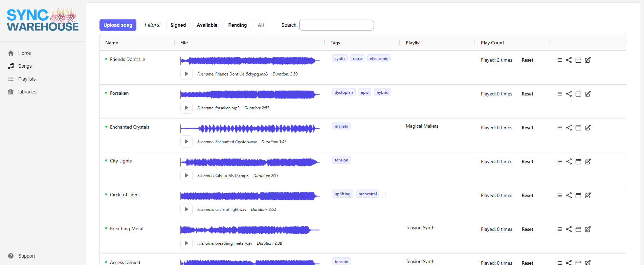Edit the Friends Don't Lie song
Image resolution: width=644 pixels, height=265 pixels.
588,60
